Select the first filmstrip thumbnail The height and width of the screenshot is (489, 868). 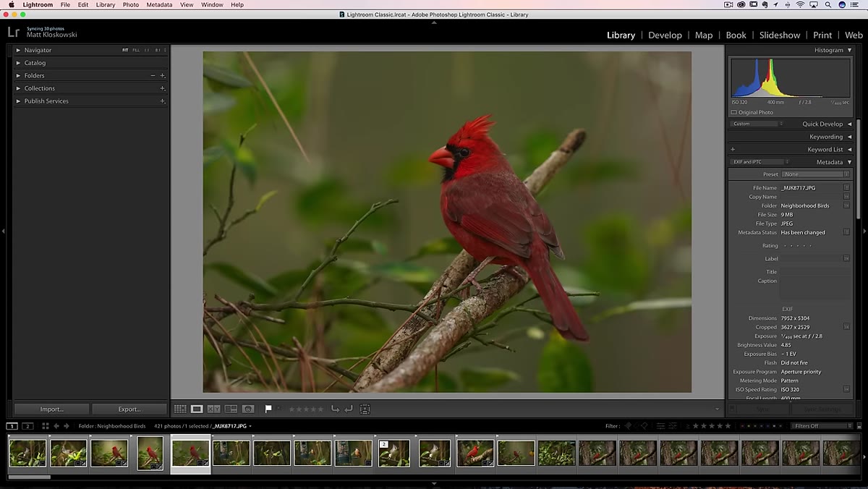(27, 454)
